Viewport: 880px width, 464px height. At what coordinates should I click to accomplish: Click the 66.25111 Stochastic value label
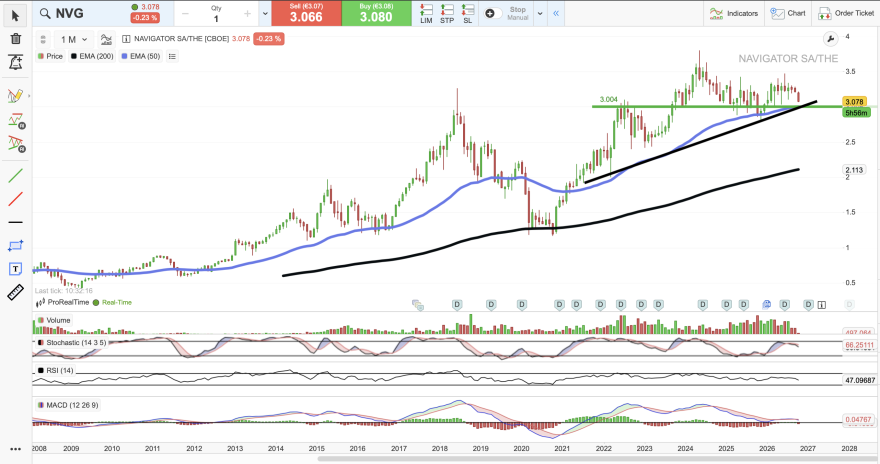tap(859, 345)
